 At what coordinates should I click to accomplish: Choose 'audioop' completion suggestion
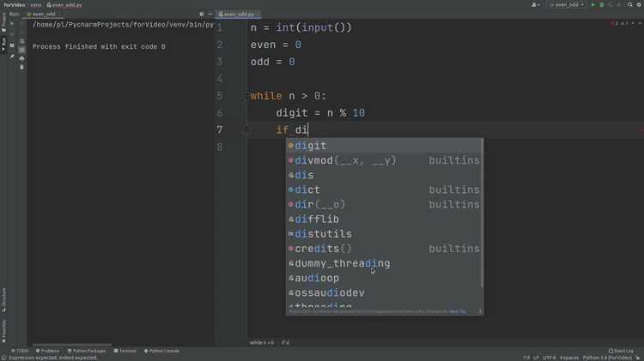tap(385, 279)
